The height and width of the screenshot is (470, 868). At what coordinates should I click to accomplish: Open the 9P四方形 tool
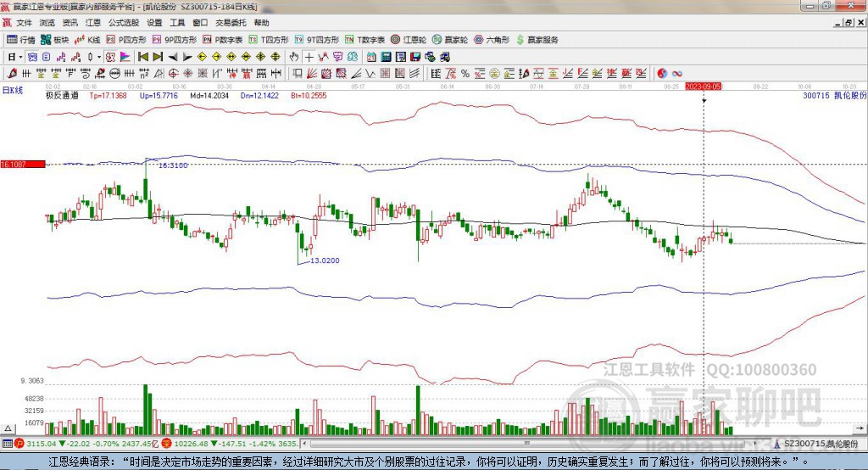tap(175, 40)
